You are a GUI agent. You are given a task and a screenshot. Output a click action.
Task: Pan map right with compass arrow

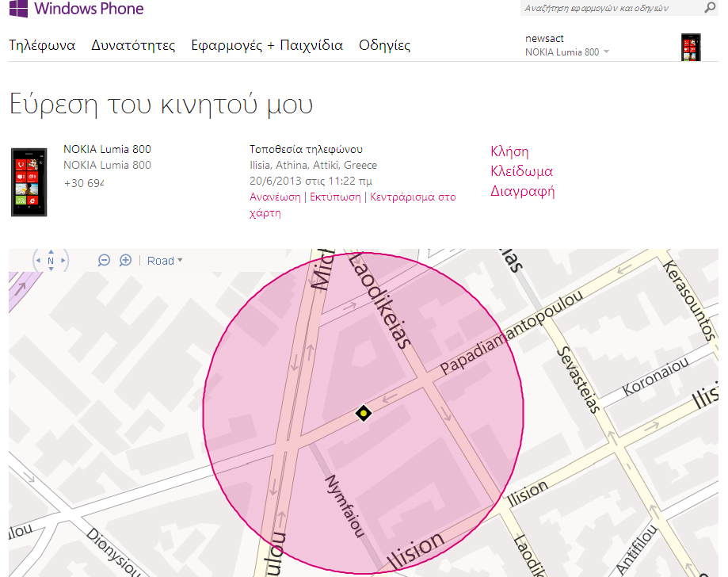[65, 260]
